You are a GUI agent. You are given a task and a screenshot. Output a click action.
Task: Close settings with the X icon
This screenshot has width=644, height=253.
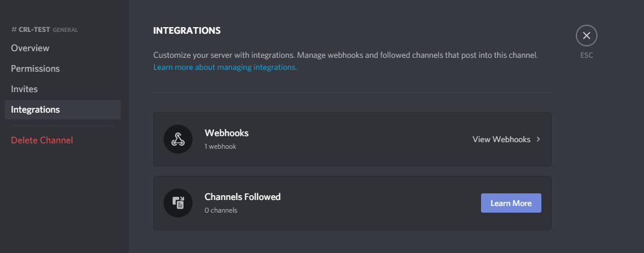click(x=587, y=36)
